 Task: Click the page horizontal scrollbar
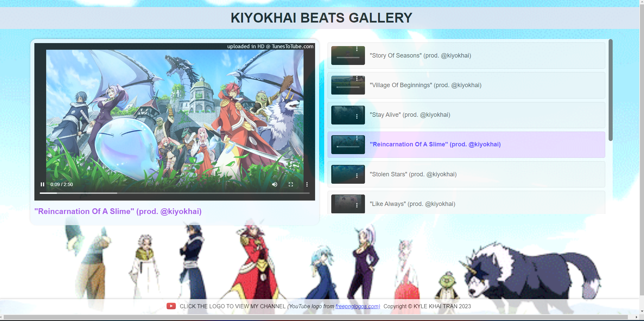tap(315, 317)
